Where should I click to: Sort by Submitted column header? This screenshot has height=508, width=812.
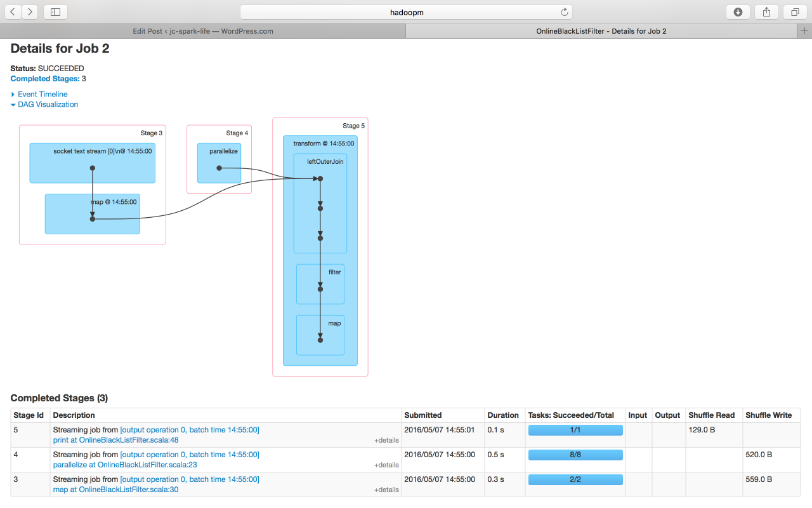pos(423,415)
